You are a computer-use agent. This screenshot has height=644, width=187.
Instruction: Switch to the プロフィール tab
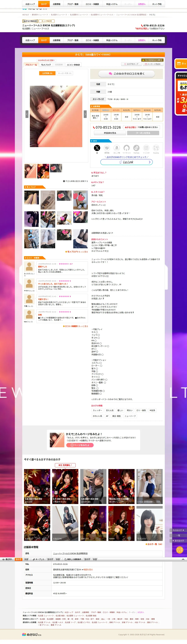[31, 65]
